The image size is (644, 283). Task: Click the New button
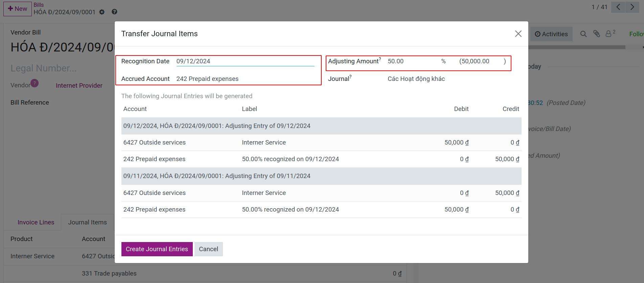(x=17, y=9)
